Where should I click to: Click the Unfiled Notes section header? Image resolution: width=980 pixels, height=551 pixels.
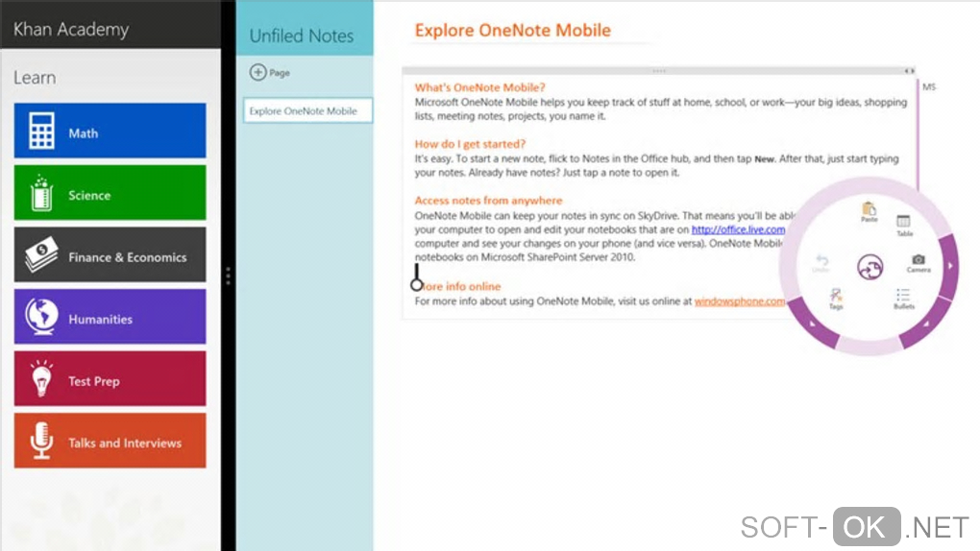[x=302, y=36]
